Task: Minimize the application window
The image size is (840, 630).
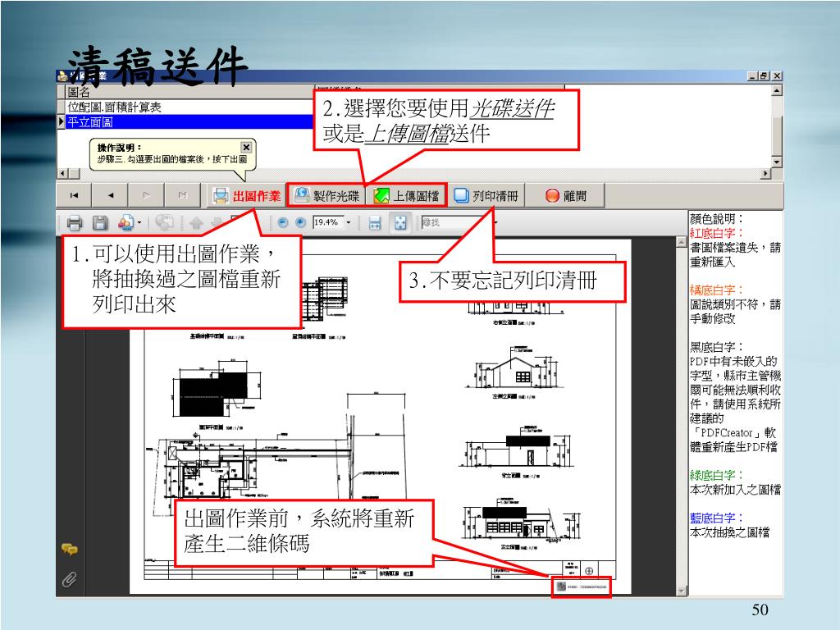Action: 754,76
